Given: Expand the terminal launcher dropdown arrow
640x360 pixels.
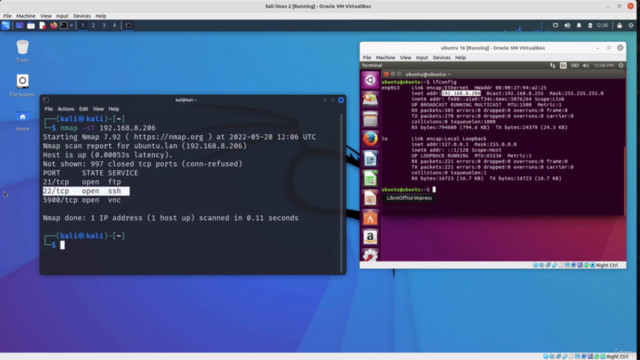Looking at the screenshot, I should 71,25.
